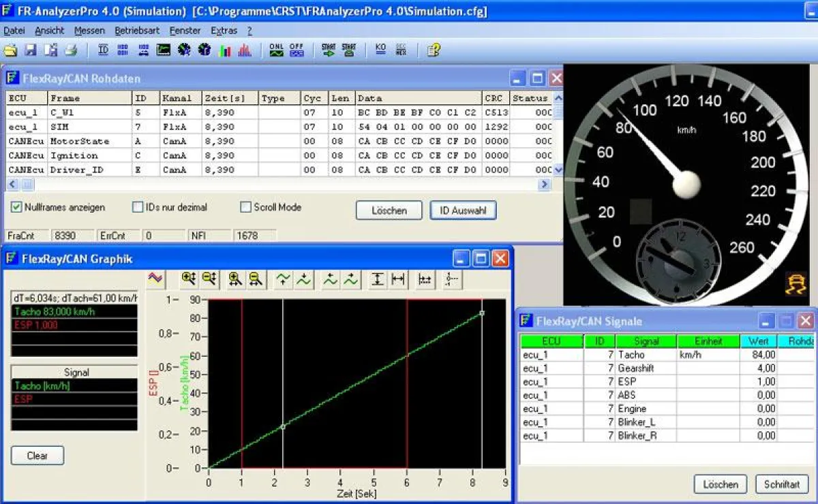The height and width of the screenshot is (504, 818).
Task: Click the Rohdaten horizontal scrollbar right arrow
Action: coord(544,185)
